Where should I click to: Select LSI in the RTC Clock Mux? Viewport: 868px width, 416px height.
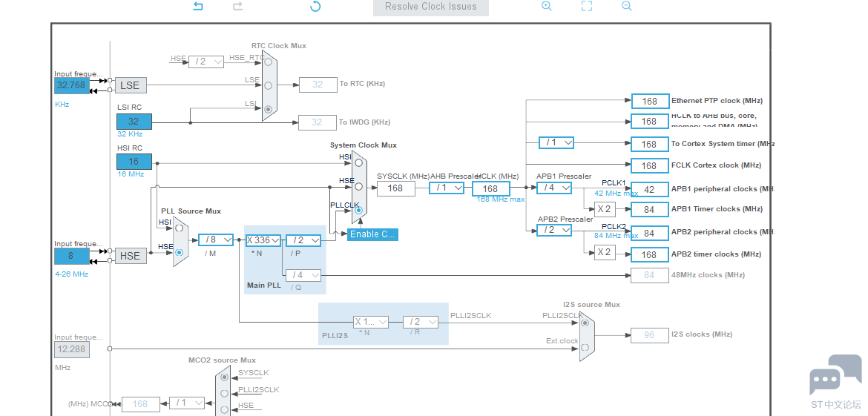pyautogui.click(x=268, y=109)
